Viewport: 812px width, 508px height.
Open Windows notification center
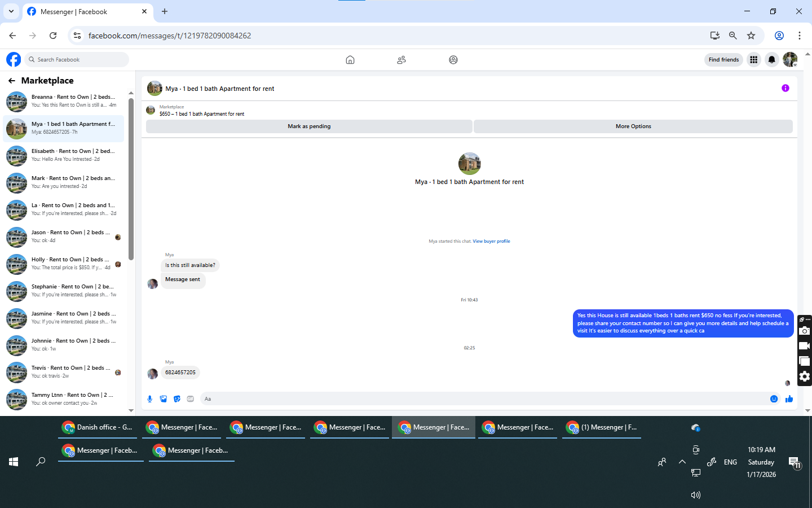pyautogui.click(x=795, y=463)
